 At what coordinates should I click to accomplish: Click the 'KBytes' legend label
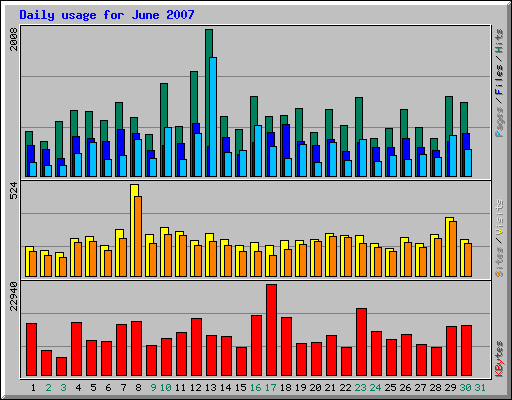[x=499, y=358]
